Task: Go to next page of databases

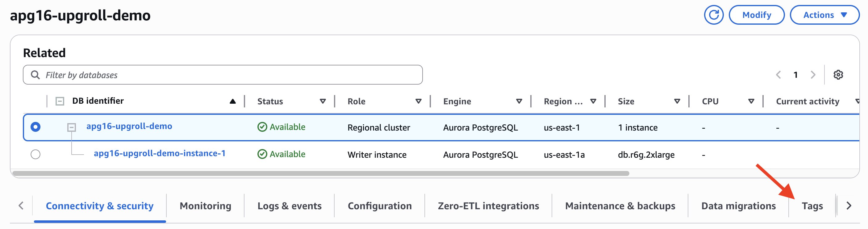Action: click(813, 75)
